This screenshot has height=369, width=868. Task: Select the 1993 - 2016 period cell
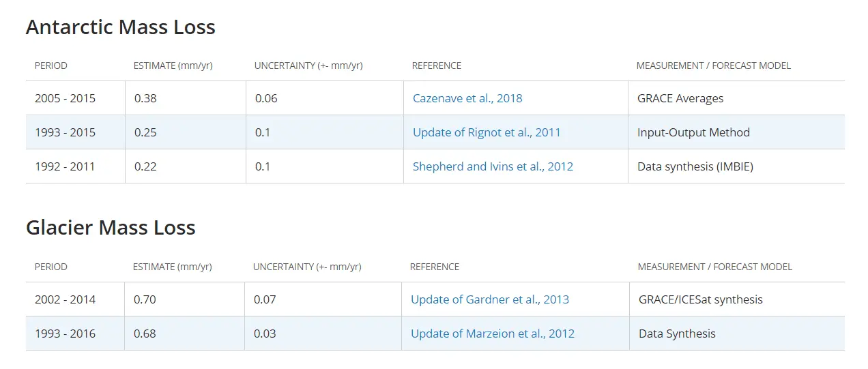point(65,334)
